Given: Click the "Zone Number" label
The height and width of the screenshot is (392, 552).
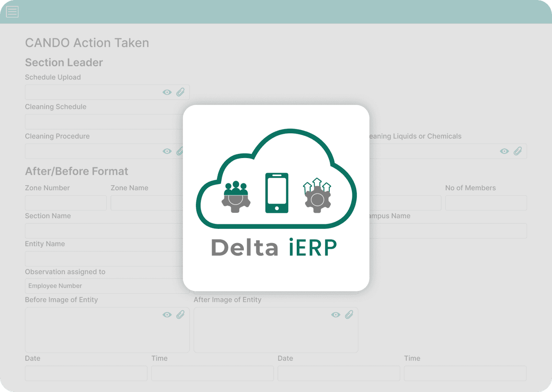Looking at the screenshot, I should pyautogui.click(x=47, y=188).
